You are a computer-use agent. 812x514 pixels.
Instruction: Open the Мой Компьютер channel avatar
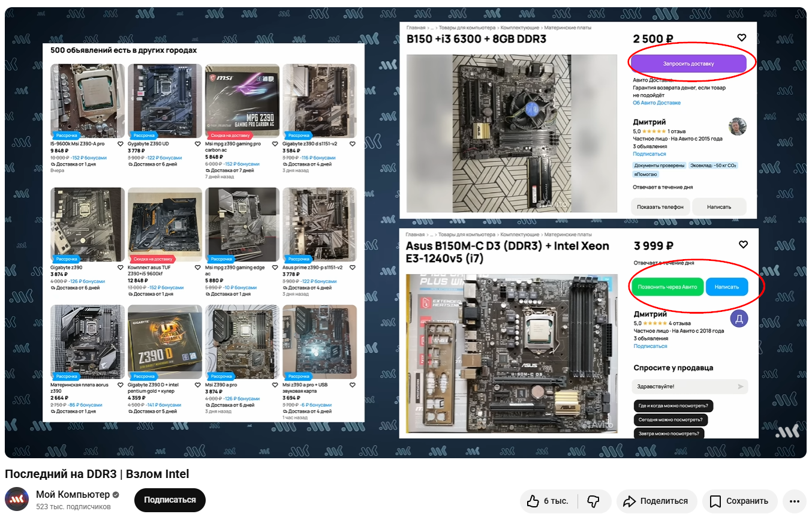17,500
